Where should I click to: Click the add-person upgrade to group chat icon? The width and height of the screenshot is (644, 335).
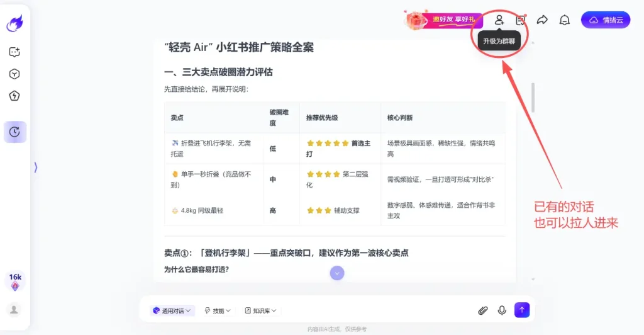click(x=499, y=20)
